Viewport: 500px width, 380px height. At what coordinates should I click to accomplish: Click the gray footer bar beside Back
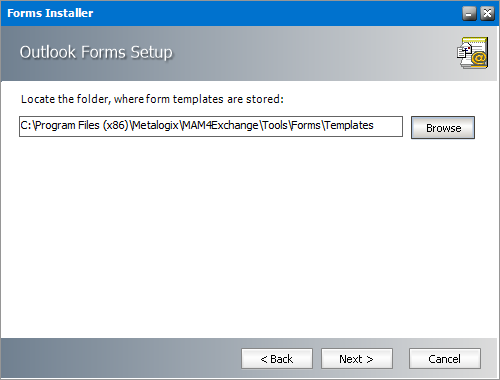coord(120,358)
